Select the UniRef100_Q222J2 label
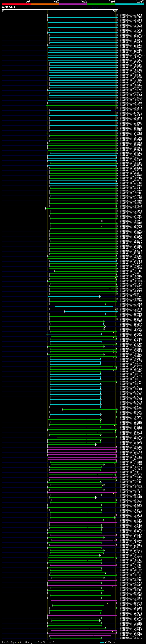Image resolution: width=146 pixels, height=644 pixels. coord(131,550)
